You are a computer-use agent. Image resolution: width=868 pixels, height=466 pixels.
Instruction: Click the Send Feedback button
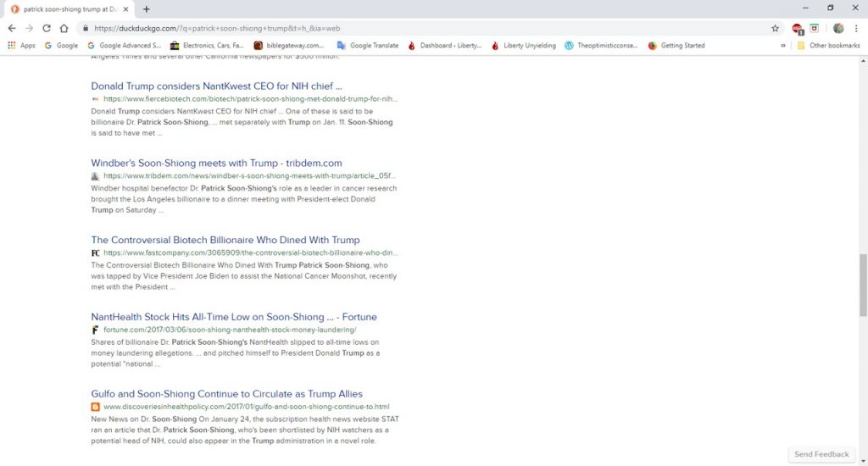point(821,454)
